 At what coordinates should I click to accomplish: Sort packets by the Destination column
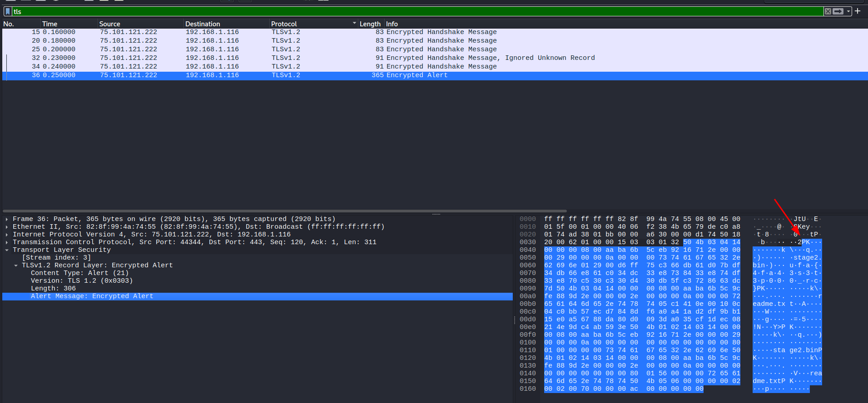tap(227, 24)
